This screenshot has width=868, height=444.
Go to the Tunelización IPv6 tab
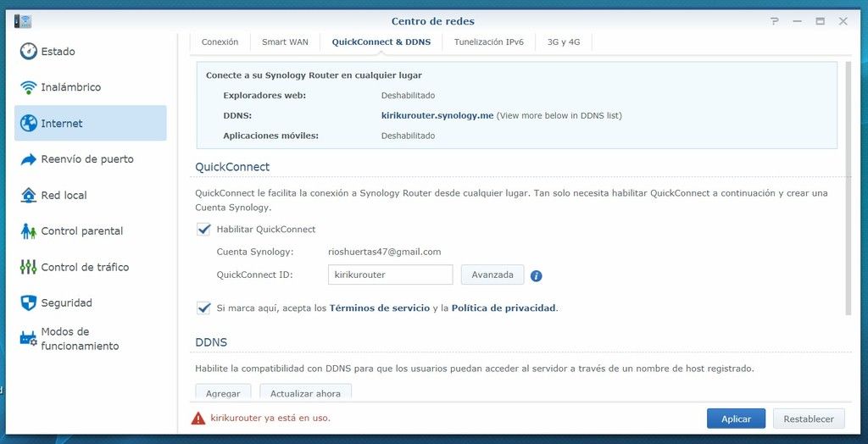tap(489, 42)
